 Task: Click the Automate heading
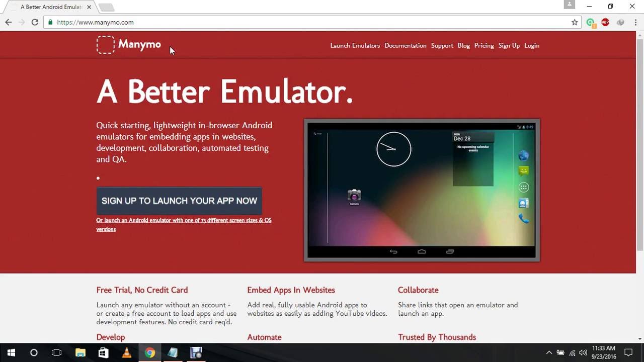click(264, 337)
